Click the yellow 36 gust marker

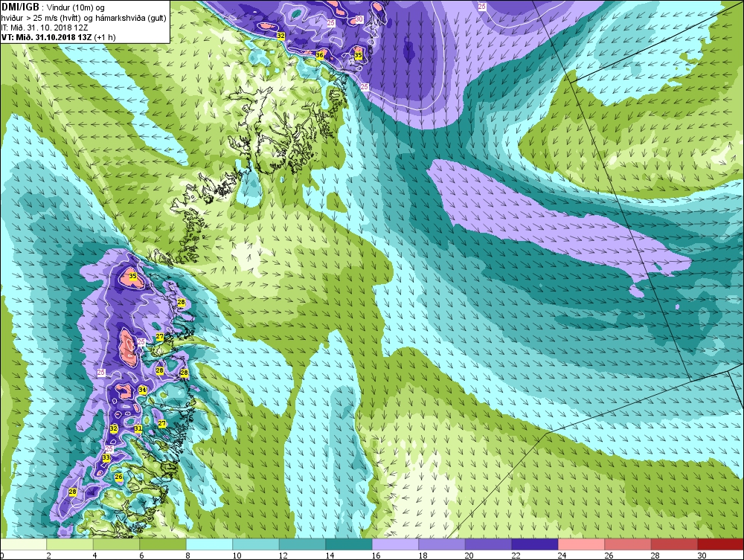(320, 56)
